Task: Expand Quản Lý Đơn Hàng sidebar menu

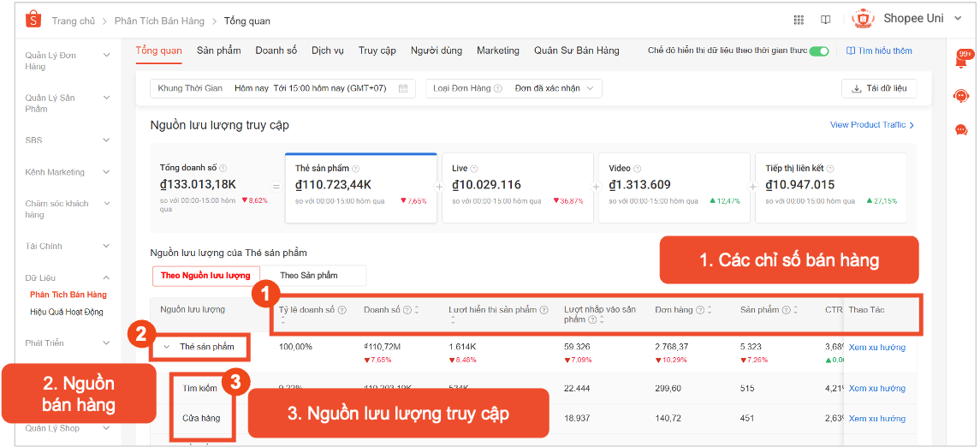Action: coord(106,55)
